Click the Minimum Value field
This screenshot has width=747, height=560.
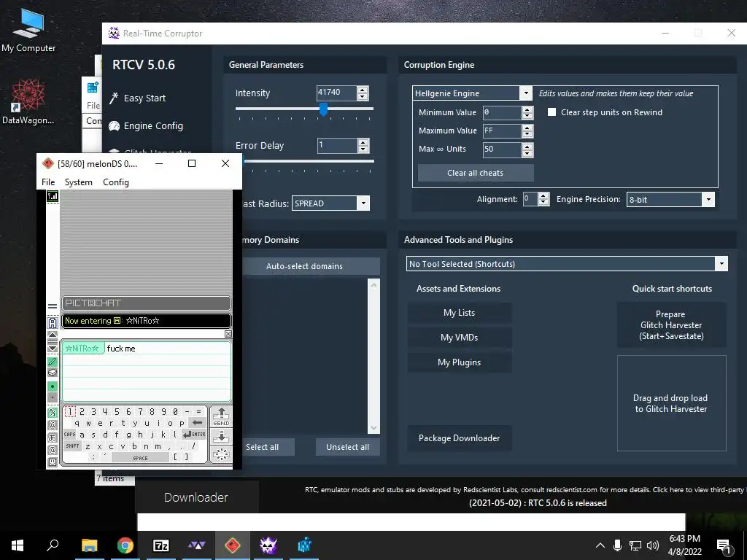[502, 112]
